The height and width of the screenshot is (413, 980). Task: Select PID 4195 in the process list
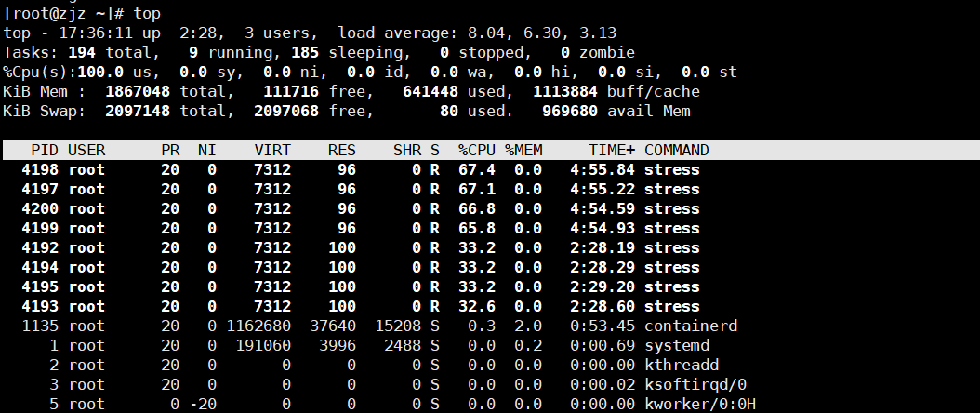point(40,286)
